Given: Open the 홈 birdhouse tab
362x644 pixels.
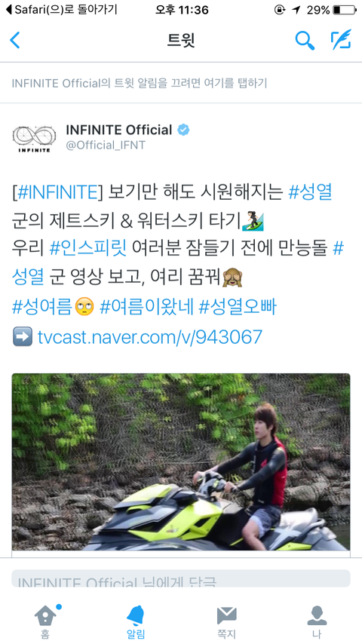Looking at the screenshot, I should [x=46, y=621].
